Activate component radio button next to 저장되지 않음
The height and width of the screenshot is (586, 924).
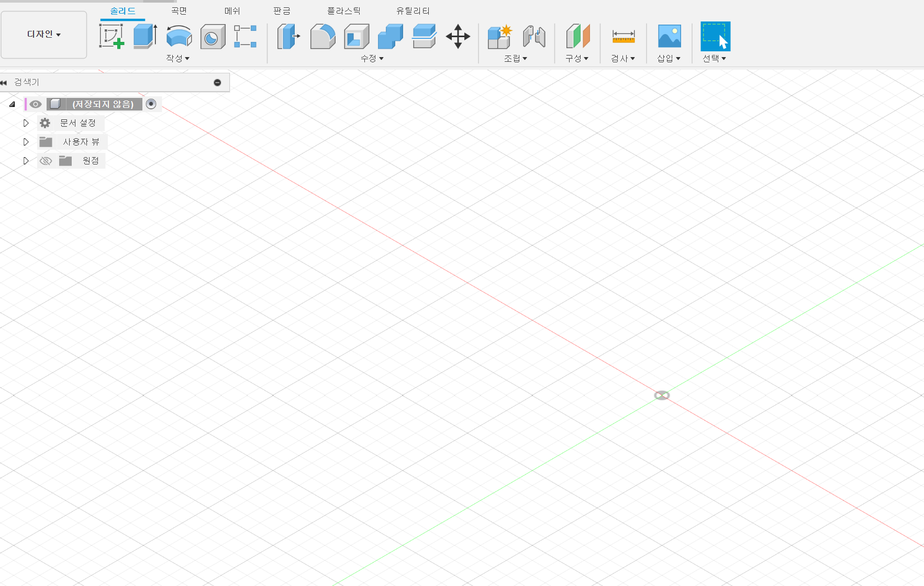coord(151,104)
